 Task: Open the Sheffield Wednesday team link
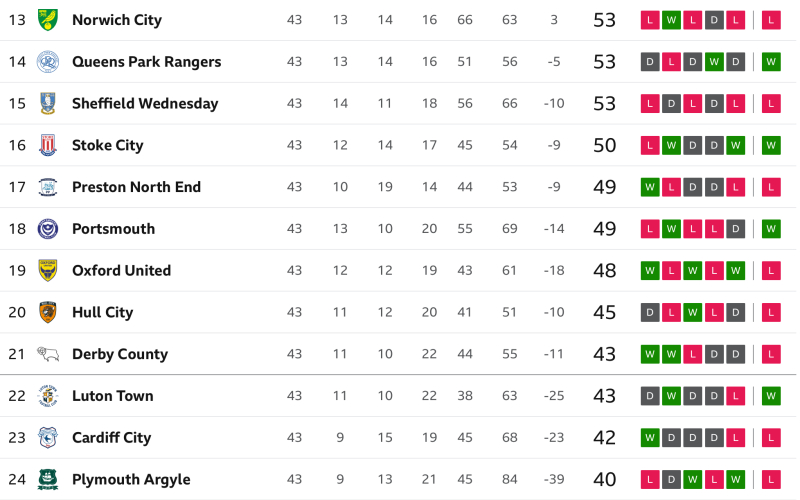tap(145, 104)
